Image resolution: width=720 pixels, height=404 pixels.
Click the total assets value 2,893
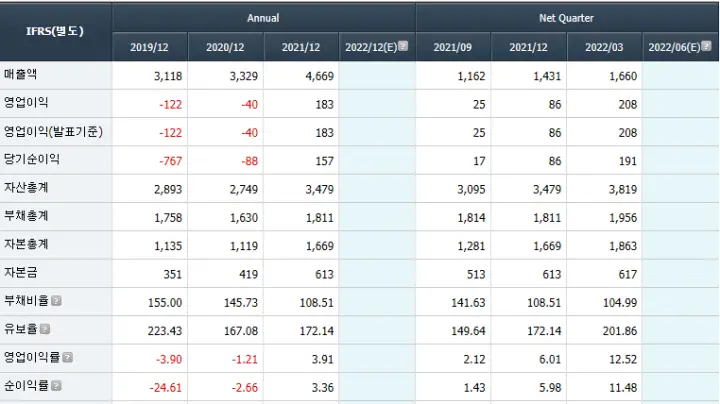(x=168, y=190)
